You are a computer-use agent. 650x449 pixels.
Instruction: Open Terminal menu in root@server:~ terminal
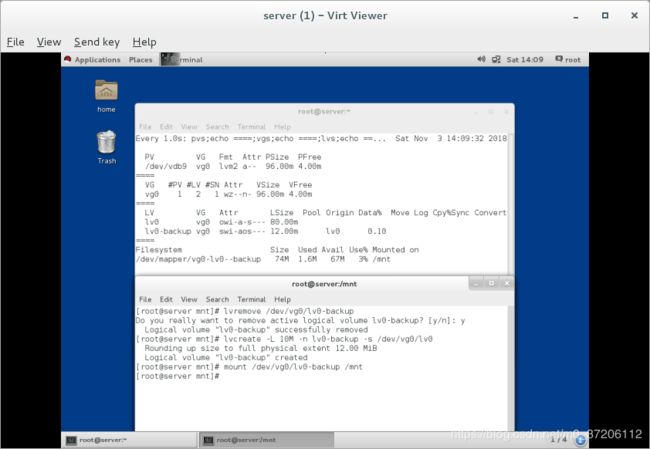point(251,126)
